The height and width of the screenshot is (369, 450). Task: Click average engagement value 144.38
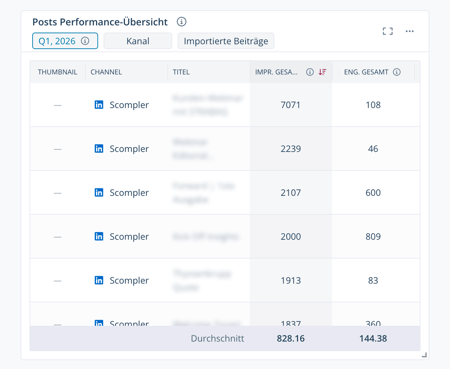pyautogui.click(x=373, y=338)
